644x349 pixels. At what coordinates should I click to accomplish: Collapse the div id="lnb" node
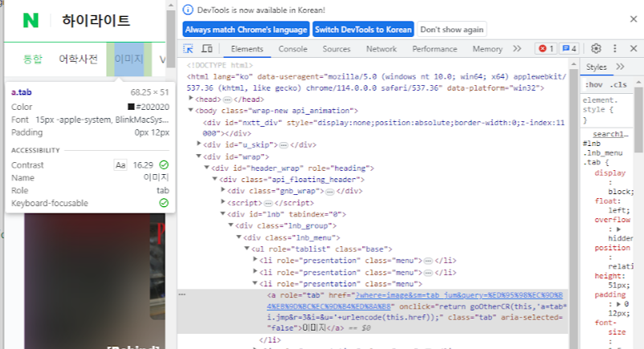(223, 213)
